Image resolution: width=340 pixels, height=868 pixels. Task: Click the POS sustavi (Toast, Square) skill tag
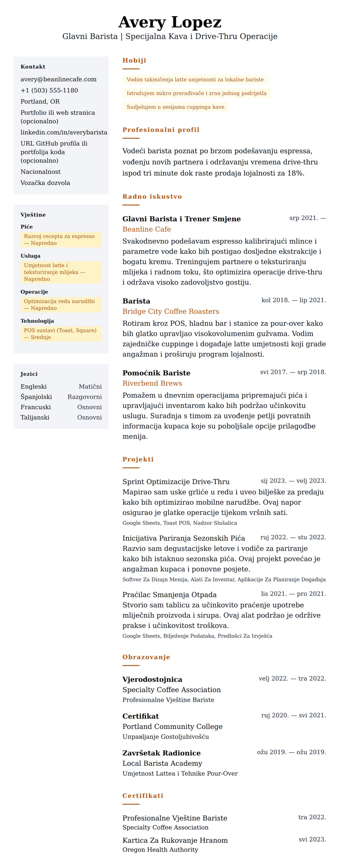pyautogui.click(x=61, y=334)
